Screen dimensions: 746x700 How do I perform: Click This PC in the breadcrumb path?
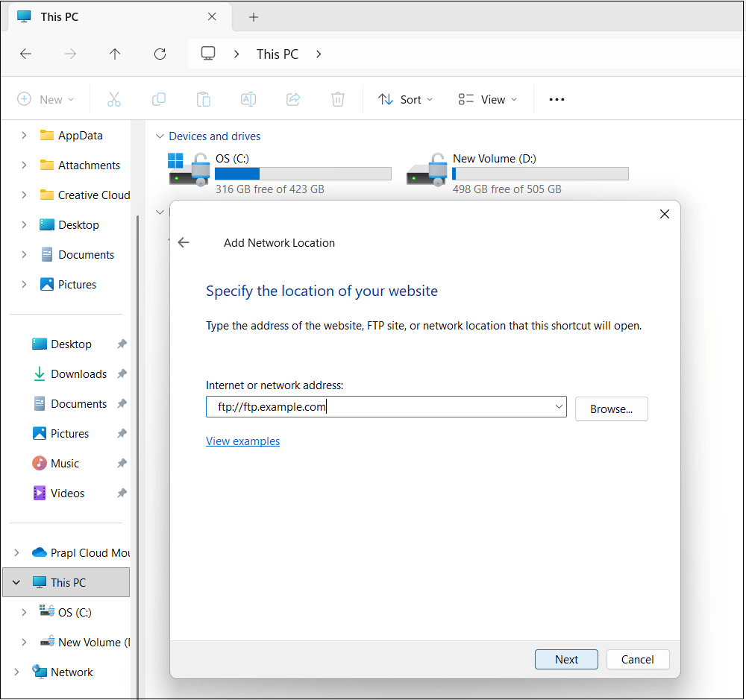click(278, 54)
